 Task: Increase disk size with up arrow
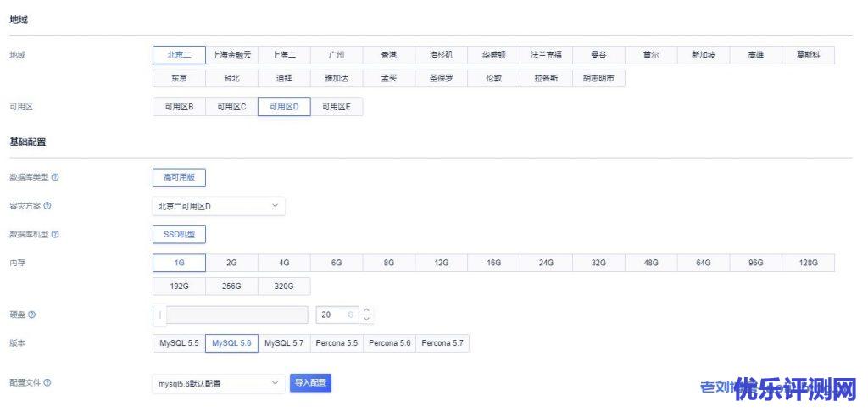[x=366, y=310]
